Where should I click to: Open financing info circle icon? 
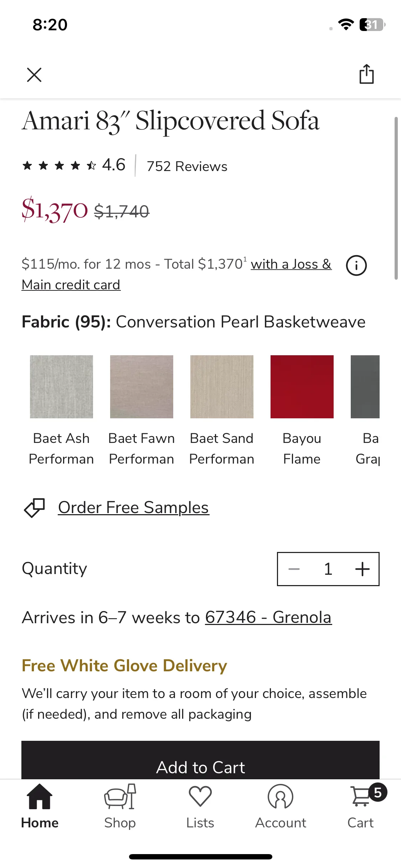(356, 265)
